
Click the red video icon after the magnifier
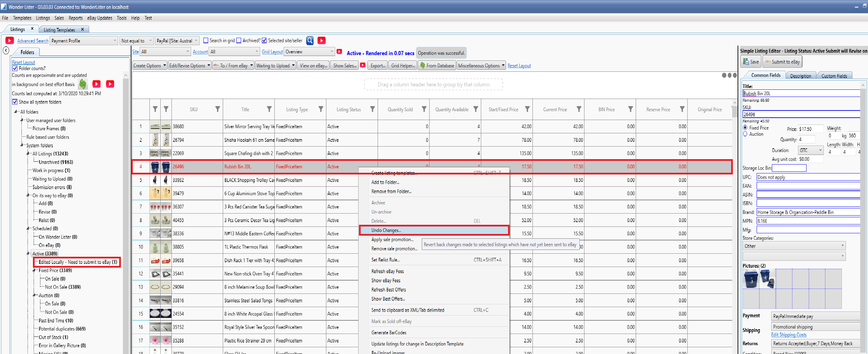(x=321, y=40)
